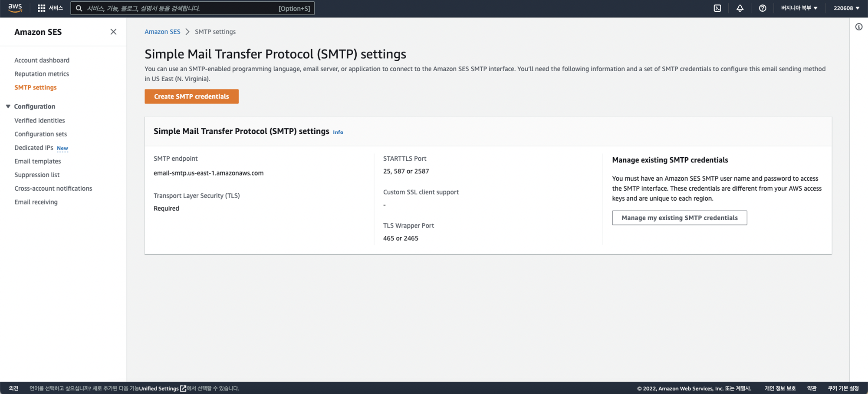Open the services grid menu icon
Screen dimensions: 868x394
click(42, 8)
